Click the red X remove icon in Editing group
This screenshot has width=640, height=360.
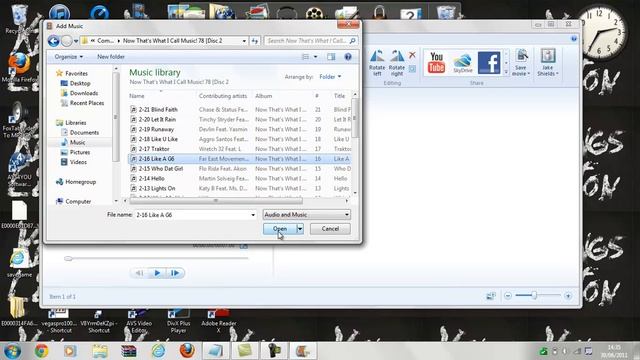[412, 55]
